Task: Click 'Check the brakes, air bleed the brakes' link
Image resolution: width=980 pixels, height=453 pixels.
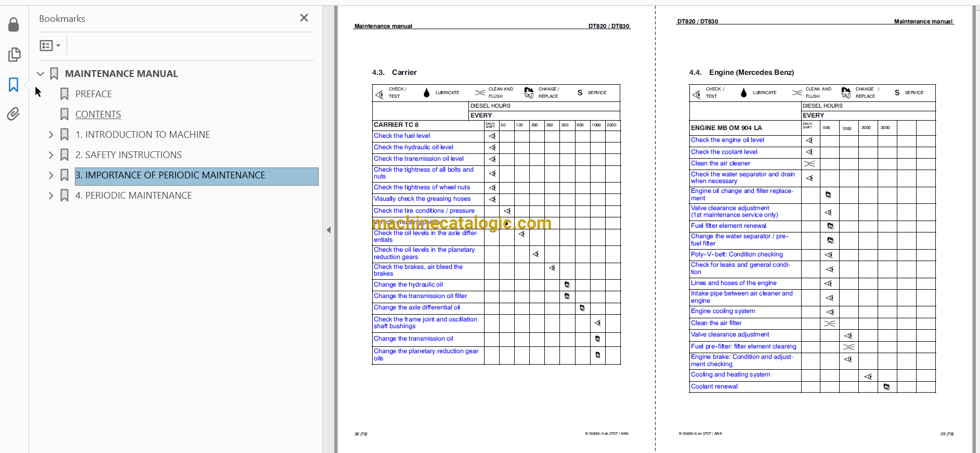Action: coord(418,270)
